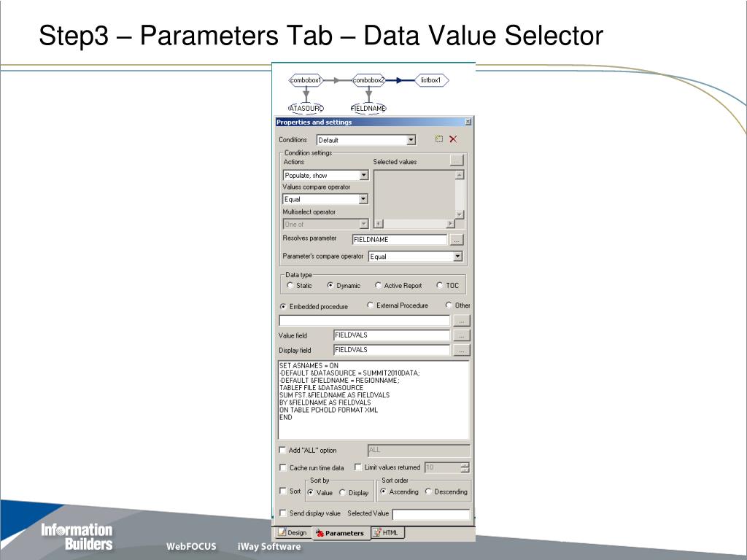Enable the Sort checkbox

(x=282, y=491)
